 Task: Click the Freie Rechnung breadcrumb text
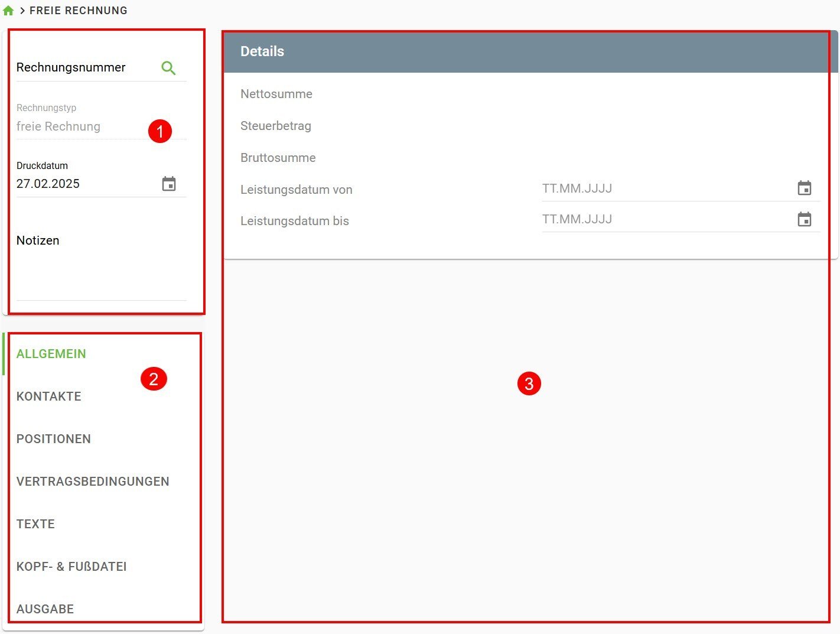pyautogui.click(x=79, y=11)
